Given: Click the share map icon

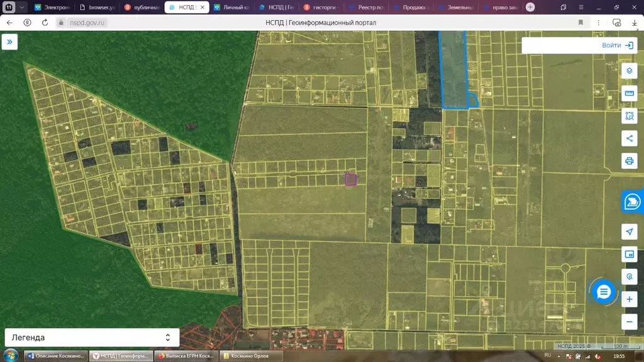Looking at the screenshot, I should coord(629,138).
